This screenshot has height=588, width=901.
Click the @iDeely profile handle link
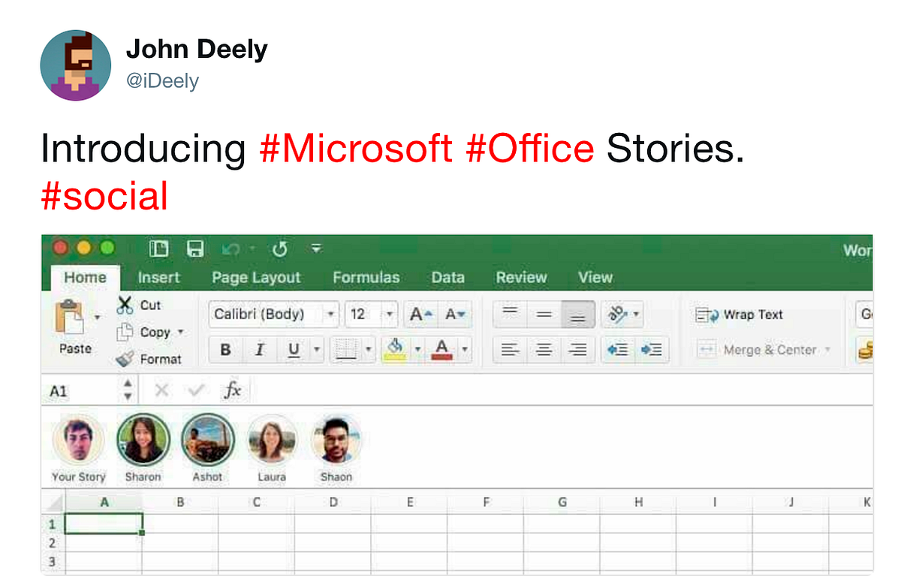(162, 80)
